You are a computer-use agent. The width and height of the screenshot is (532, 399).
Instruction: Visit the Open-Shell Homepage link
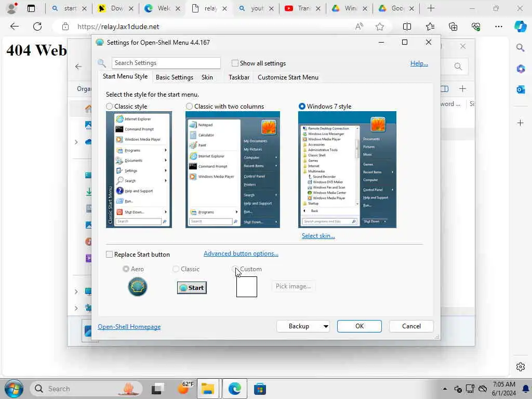(x=129, y=327)
